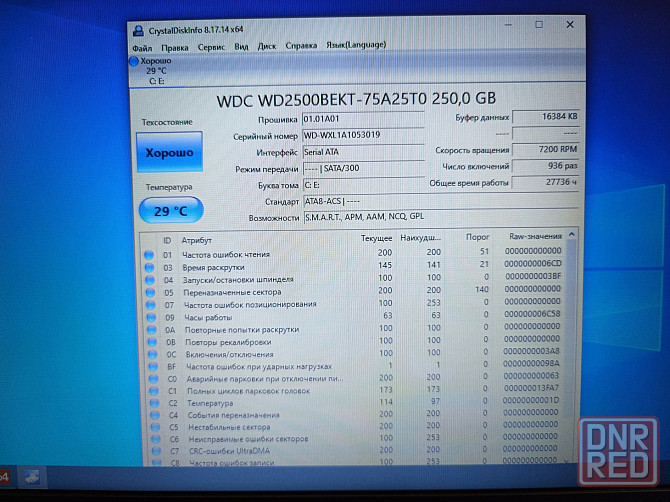Click the Порог column header
Screen dimensions: 670x502
point(477,237)
